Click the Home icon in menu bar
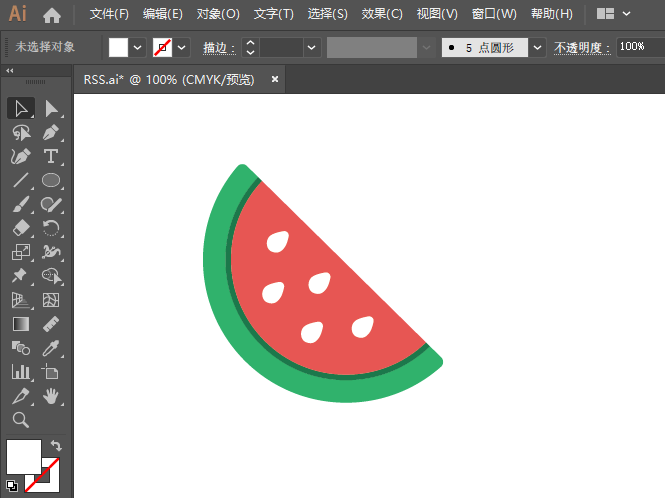Image resolution: width=665 pixels, height=498 pixels. tap(52, 14)
